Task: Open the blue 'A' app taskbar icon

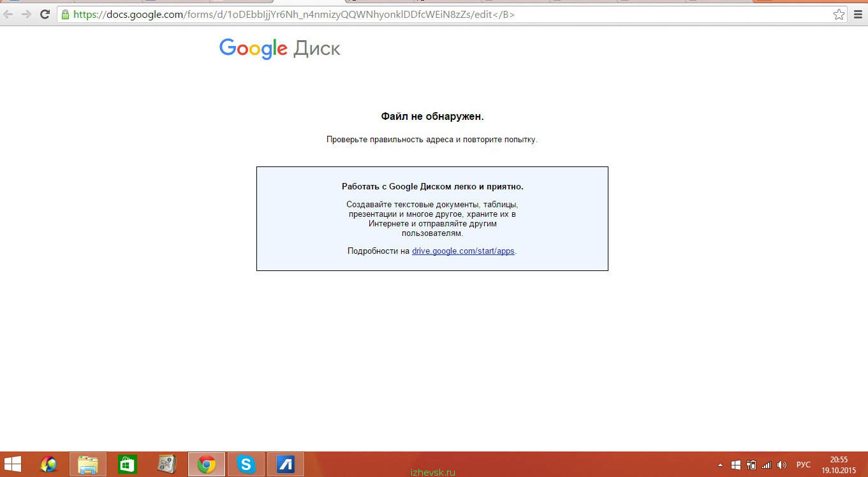Action: [x=286, y=464]
